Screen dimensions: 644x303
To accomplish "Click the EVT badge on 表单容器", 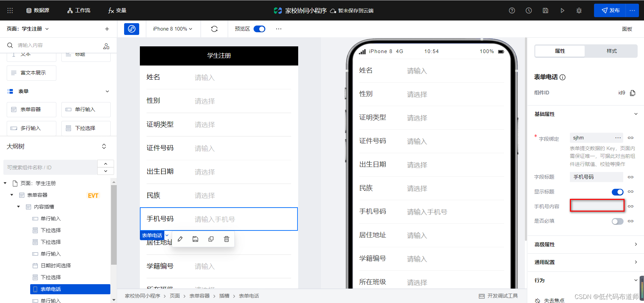I will 93,196.
